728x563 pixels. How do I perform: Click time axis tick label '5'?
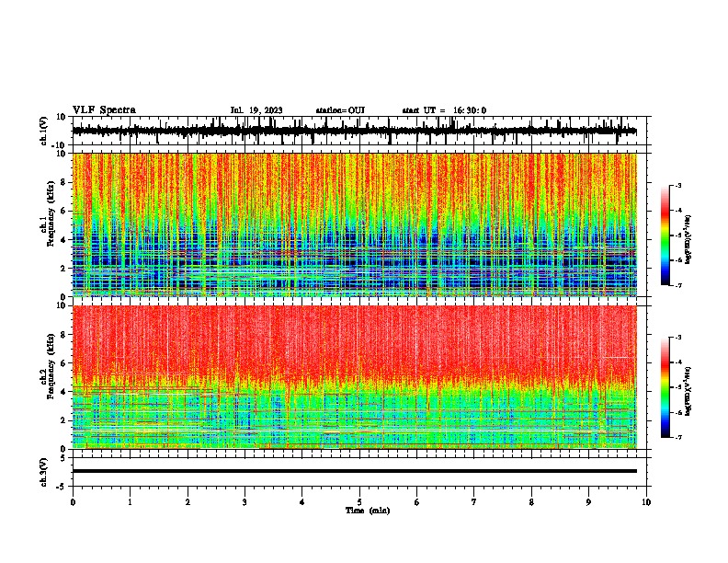pos(359,502)
